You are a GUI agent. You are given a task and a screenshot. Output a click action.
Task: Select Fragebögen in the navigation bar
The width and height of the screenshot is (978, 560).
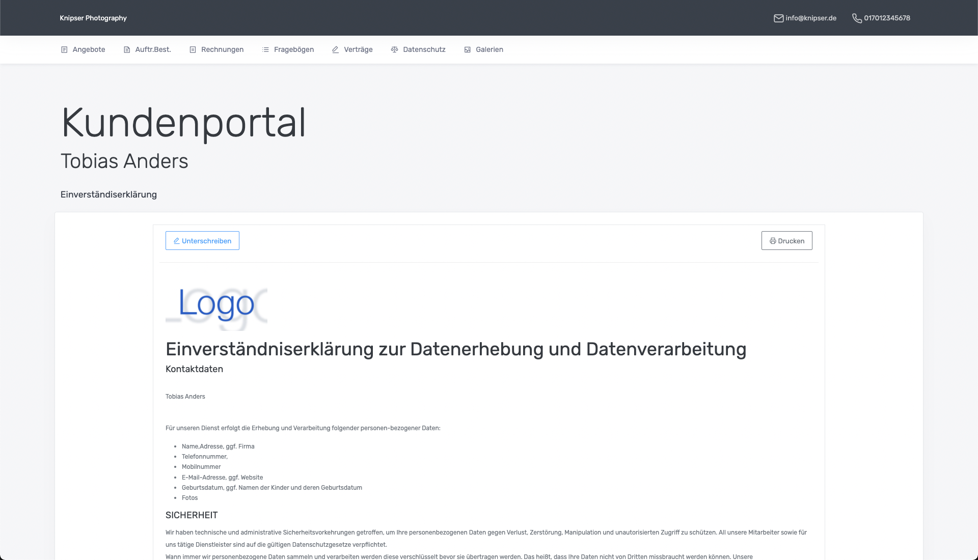pos(293,50)
